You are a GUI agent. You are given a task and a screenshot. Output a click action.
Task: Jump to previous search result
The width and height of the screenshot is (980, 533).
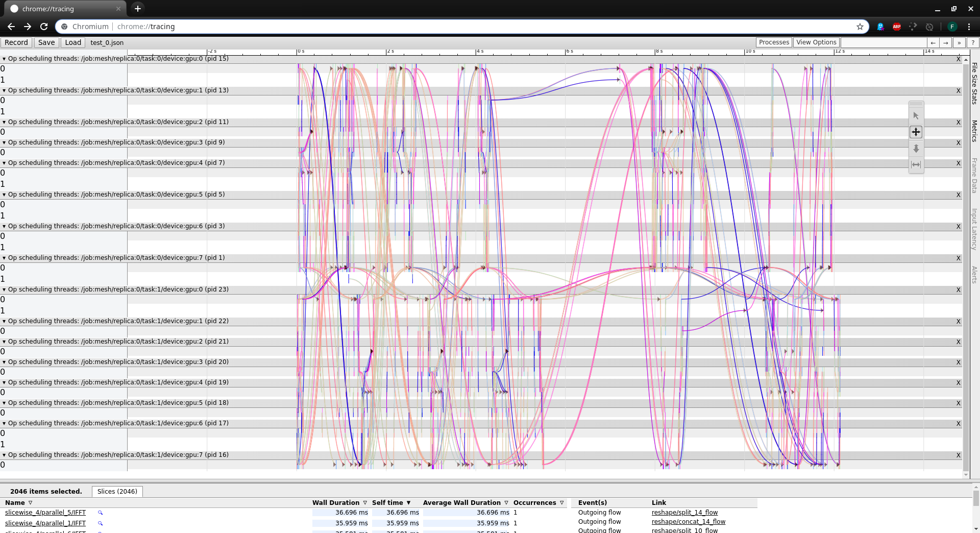click(933, 43)
